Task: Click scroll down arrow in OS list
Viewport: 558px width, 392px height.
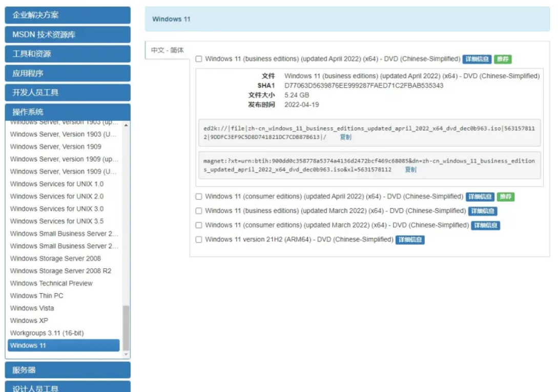Action: click(126, 354)
